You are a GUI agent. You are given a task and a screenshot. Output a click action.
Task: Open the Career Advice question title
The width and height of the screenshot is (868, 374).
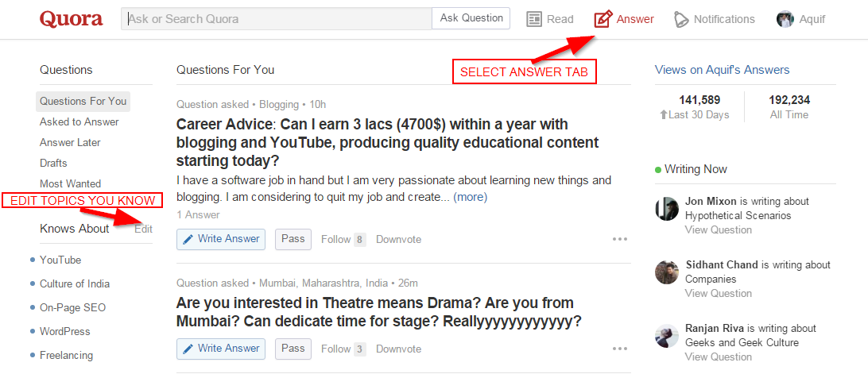[388, 143]
